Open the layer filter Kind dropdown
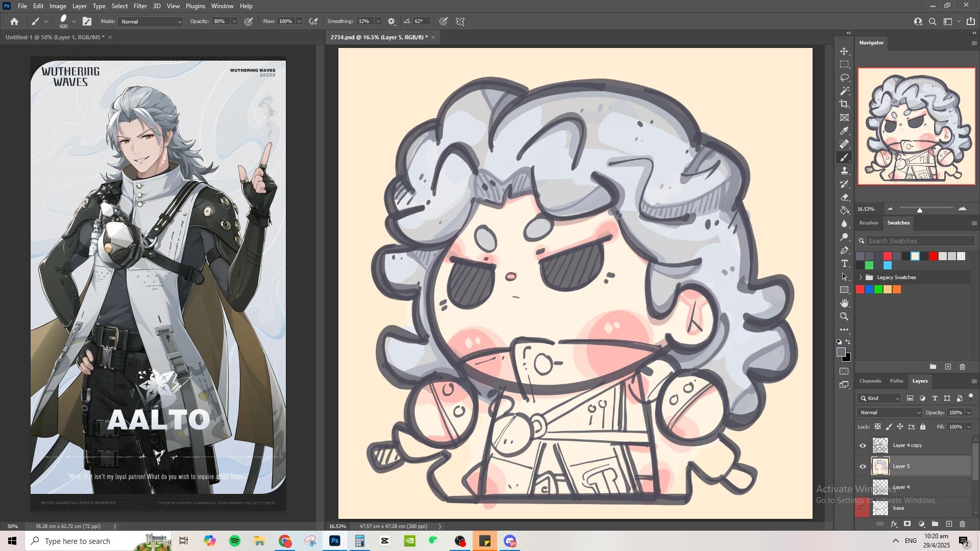The height and width of the screenshot is (551, 980). [879, 398]
